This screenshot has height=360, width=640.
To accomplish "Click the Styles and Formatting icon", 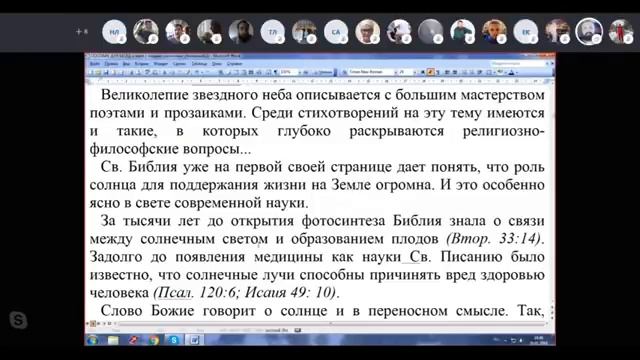I will tap(344, 72).
